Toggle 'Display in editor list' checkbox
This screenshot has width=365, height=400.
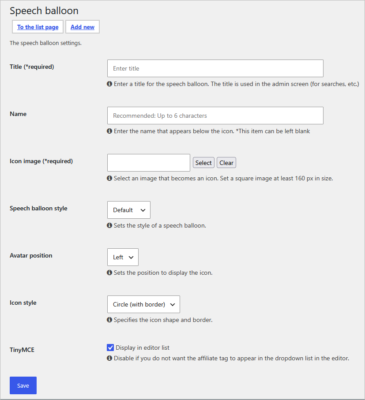(x=110, y=348)
